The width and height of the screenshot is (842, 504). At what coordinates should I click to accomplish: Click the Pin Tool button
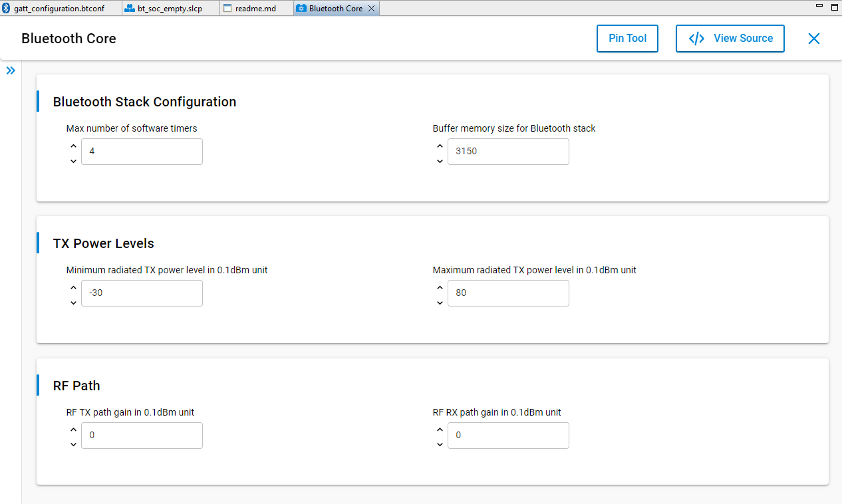tap(627, 38)
